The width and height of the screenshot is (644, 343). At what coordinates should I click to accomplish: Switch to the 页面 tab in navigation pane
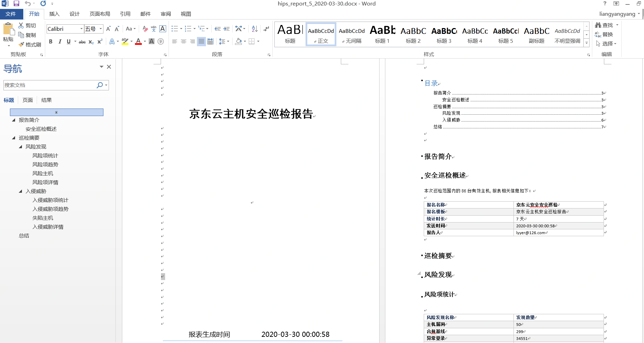27,100
